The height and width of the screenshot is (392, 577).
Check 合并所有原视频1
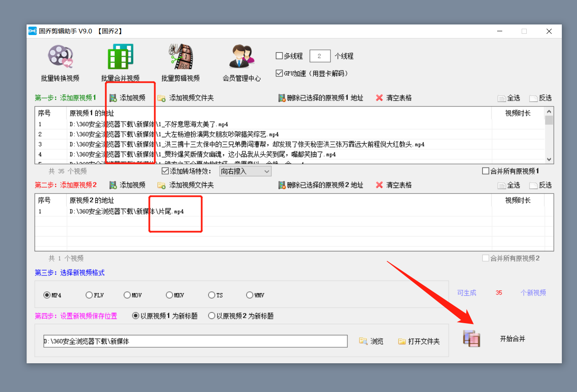(486, 171)
